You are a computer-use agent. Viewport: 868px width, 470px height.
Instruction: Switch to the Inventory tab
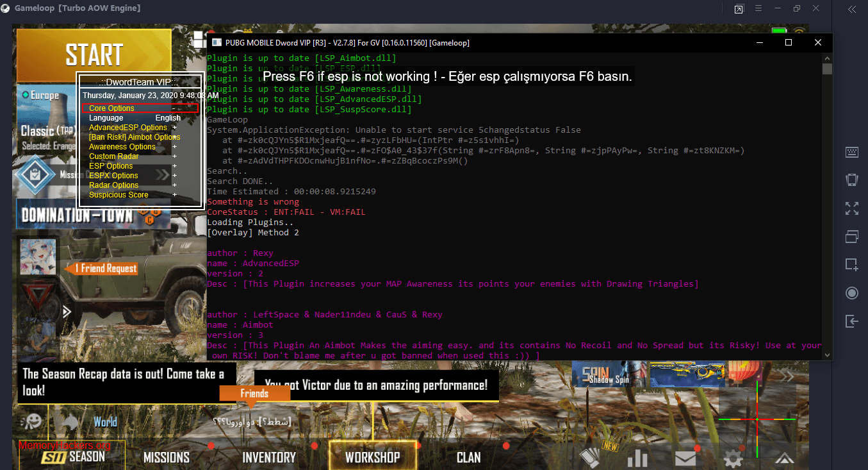coord(269,457)
